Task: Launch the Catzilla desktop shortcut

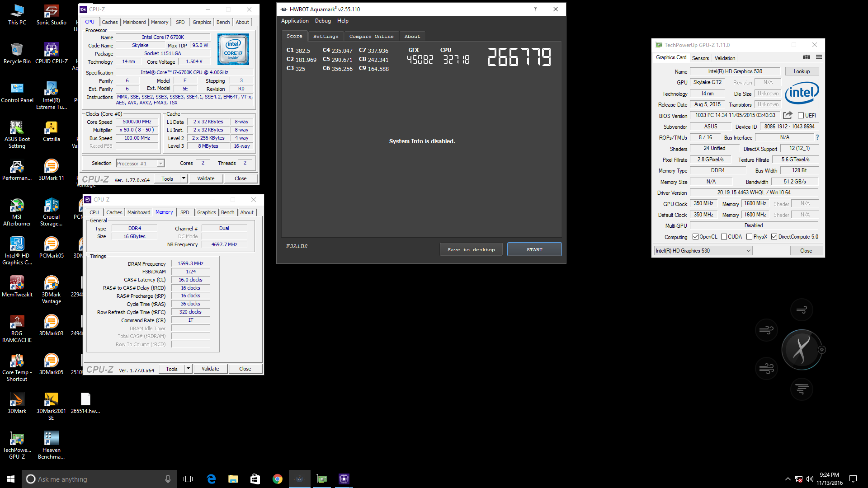Action: click(51, 131)
